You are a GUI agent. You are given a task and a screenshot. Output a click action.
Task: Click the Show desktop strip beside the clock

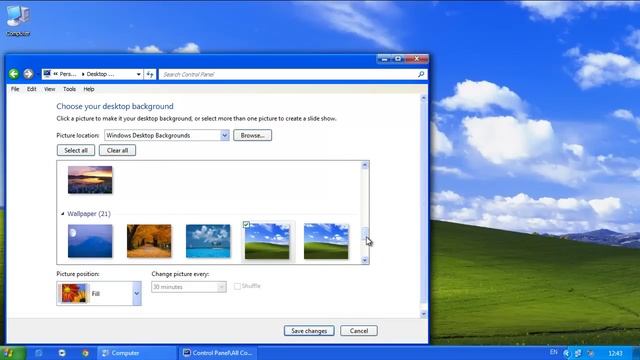635,353
